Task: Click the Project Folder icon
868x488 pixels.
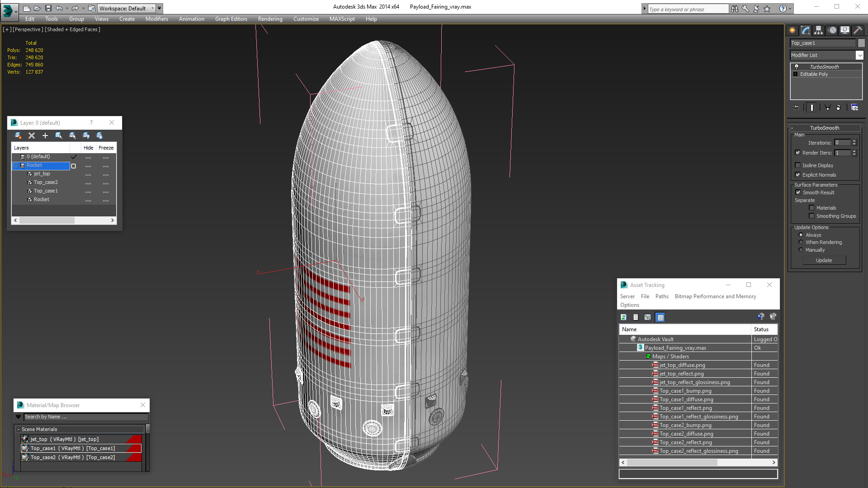Action: 92,8
